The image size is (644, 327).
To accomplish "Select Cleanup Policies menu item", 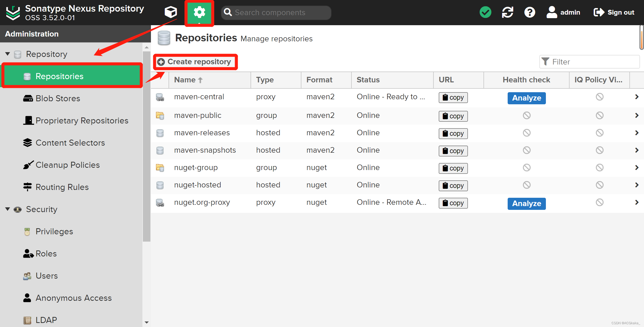I will [x=68, y=165].
